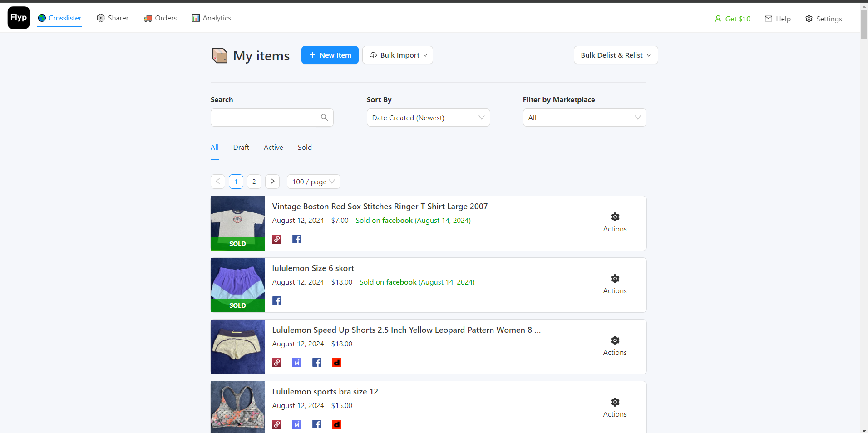Open Actions gear for lululemon skort
Screen dimensions: 868x433
point(615,279)
